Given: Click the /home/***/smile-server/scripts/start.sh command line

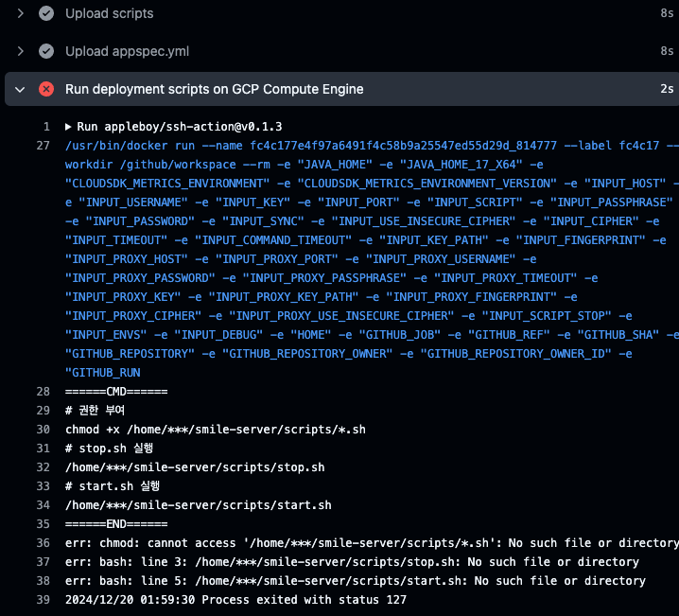Looking at the screenshot, I should (x=199, y=505).
